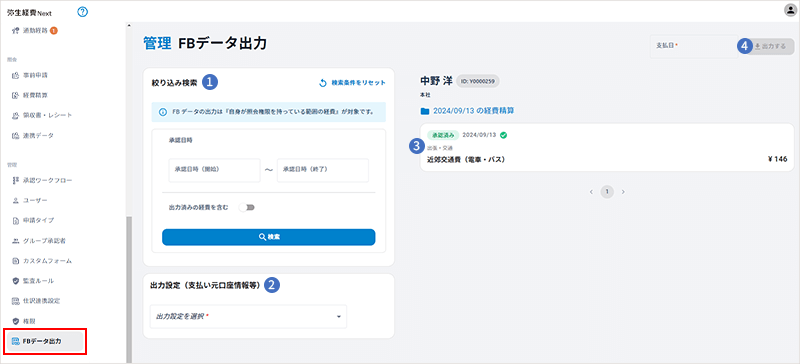The width and height of the screenshot is (800, 364).
Task: Click the 承認日時（開始） date field
Action: point(214,171)
